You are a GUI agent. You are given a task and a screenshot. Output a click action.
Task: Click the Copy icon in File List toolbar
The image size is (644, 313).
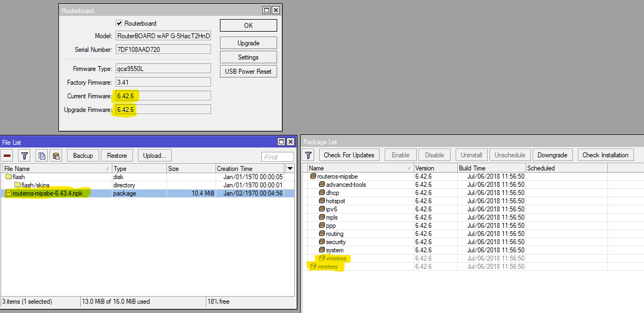point(42,156)
